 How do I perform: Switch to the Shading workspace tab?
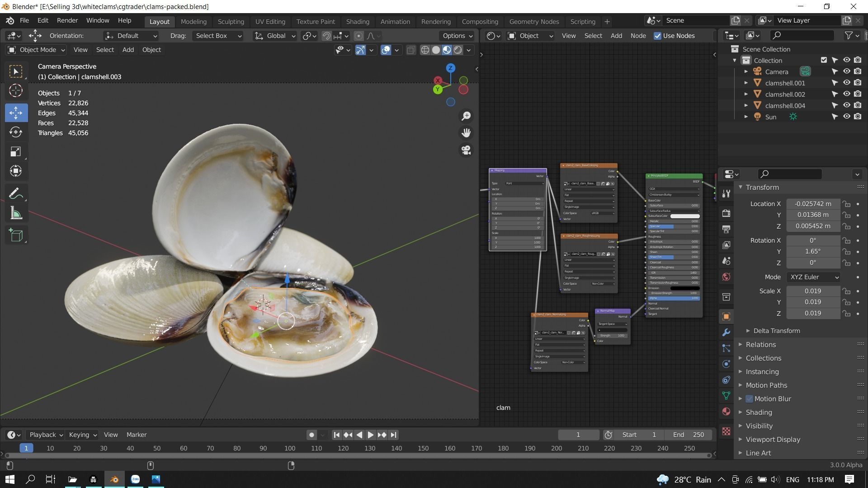[358, 22]
